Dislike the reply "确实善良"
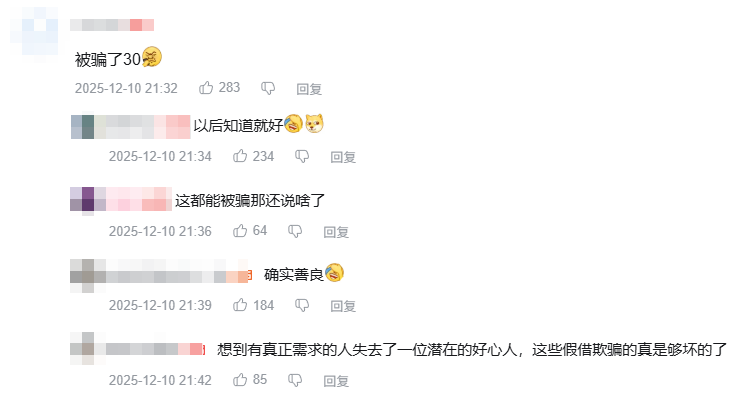This screenshot has height=411, width=754. coord(301,305)
